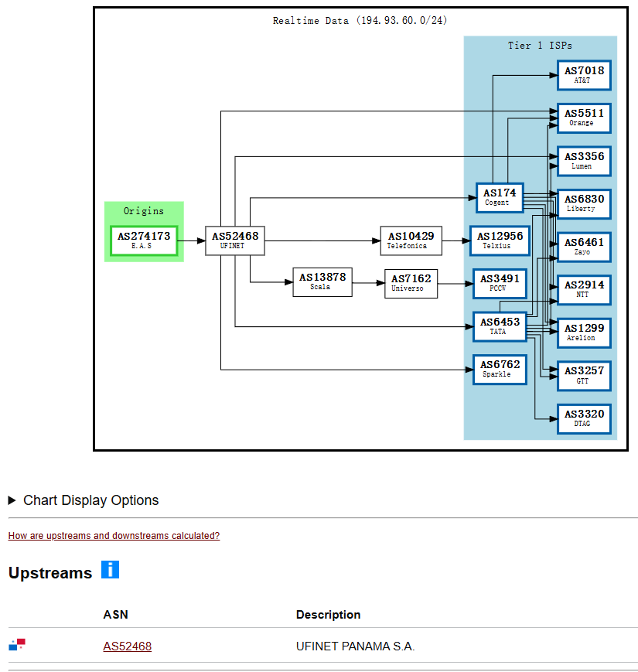Click the AS7018 AT&T node
The width and height of the screenshot is (638, 672).
584,75
